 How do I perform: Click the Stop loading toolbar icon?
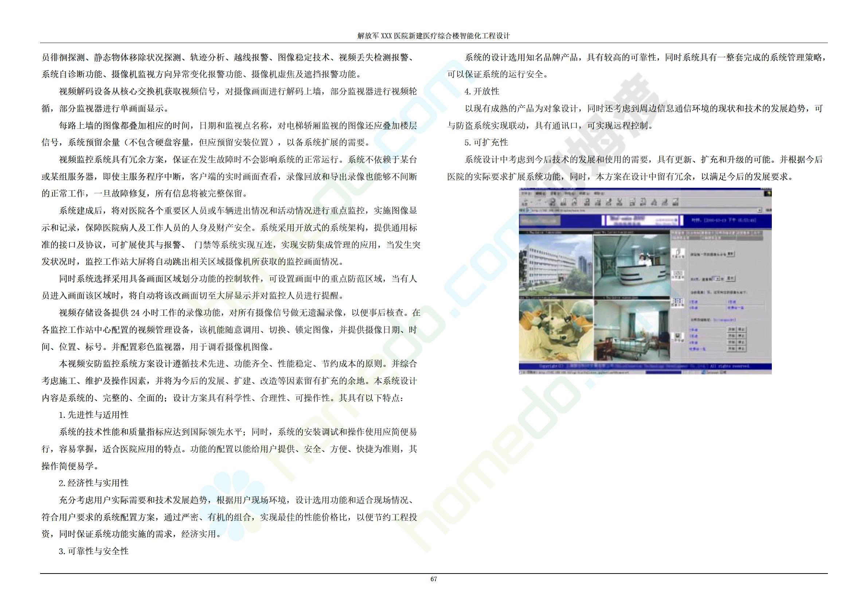click(553, 202)
